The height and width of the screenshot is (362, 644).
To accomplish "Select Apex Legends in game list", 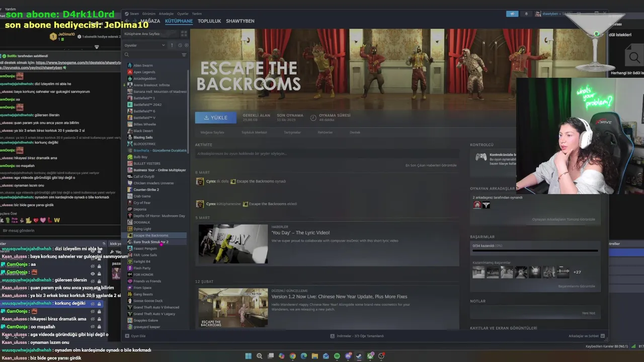I will [144, 72].
